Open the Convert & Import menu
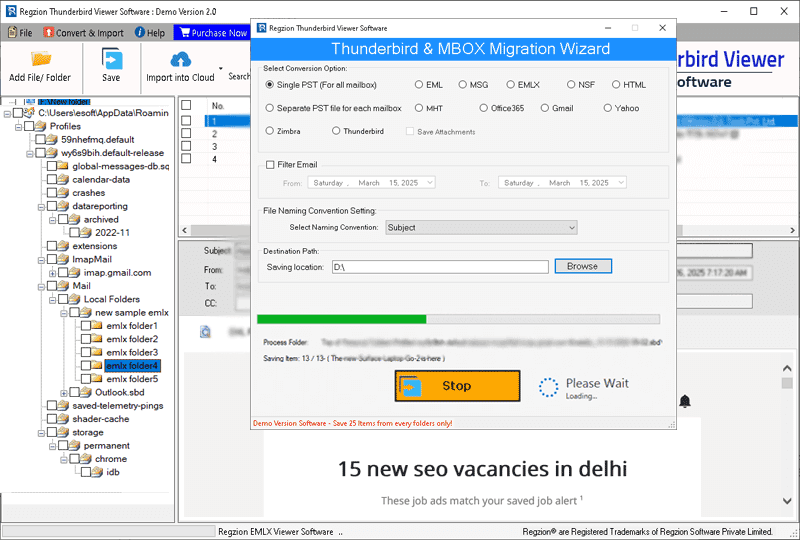The height and width of the screenshot is (540, 800). click(84, 33)
